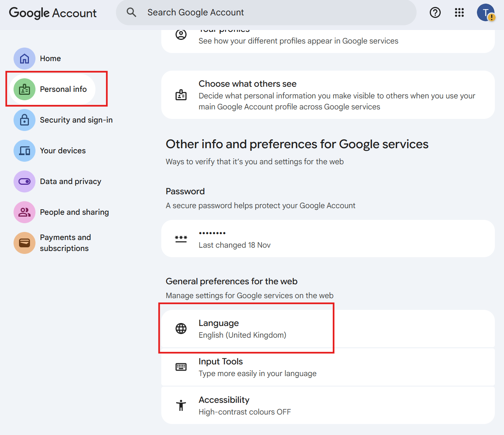Open Payments and subscriptions page
Image resolution: width=504 pixels, height=435 pixels.
point(65,243)
